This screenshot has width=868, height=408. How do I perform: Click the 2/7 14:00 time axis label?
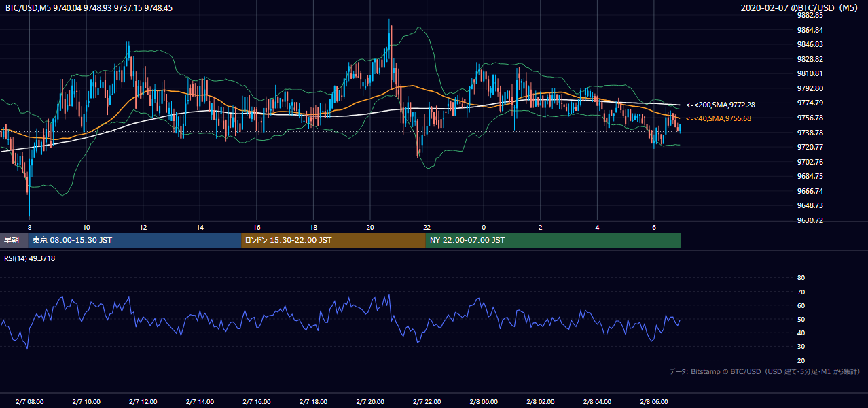[x=200, y=402]
